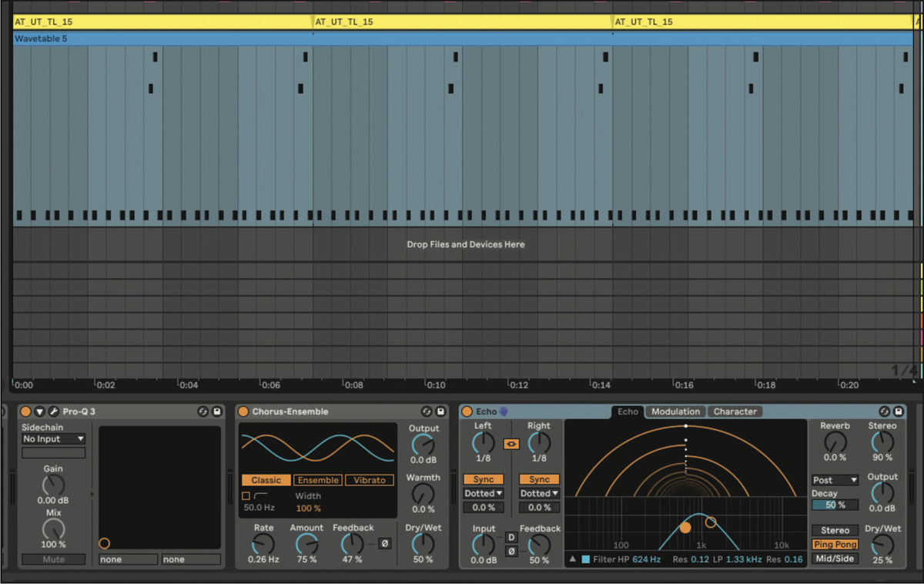Toggle the left channel Sync button
924x584 pixels.
[x=484, y=479]
